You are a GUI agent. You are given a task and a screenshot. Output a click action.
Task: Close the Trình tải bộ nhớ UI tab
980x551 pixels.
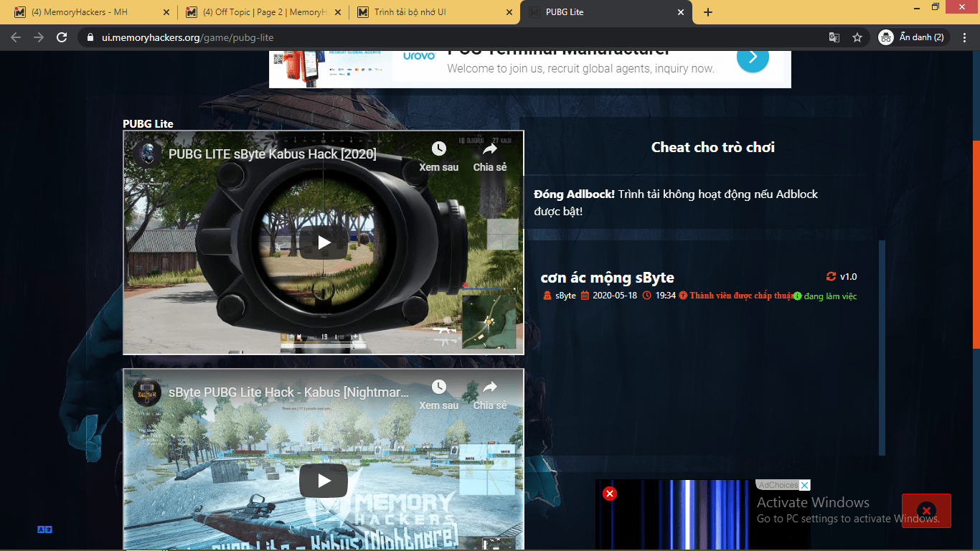coord(509,12)
